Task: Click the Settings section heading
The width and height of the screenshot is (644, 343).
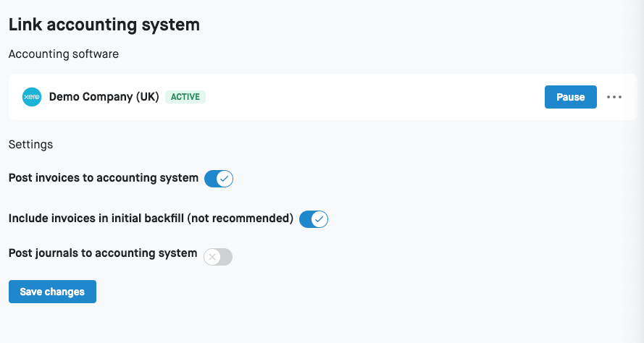Action: click(x=30, y=144)
